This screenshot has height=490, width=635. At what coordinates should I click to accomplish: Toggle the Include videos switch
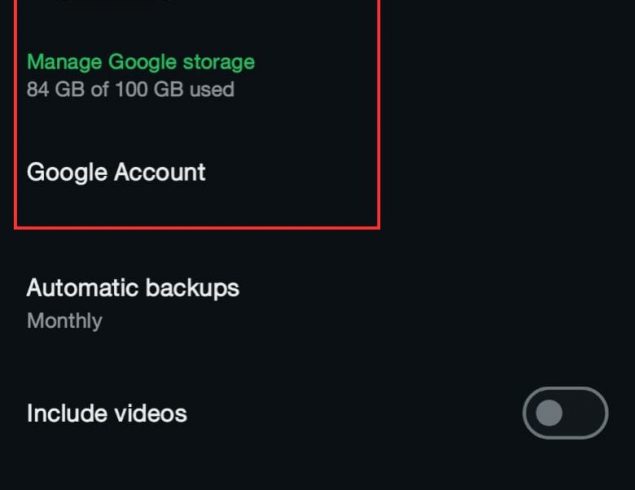pos(565,413)
